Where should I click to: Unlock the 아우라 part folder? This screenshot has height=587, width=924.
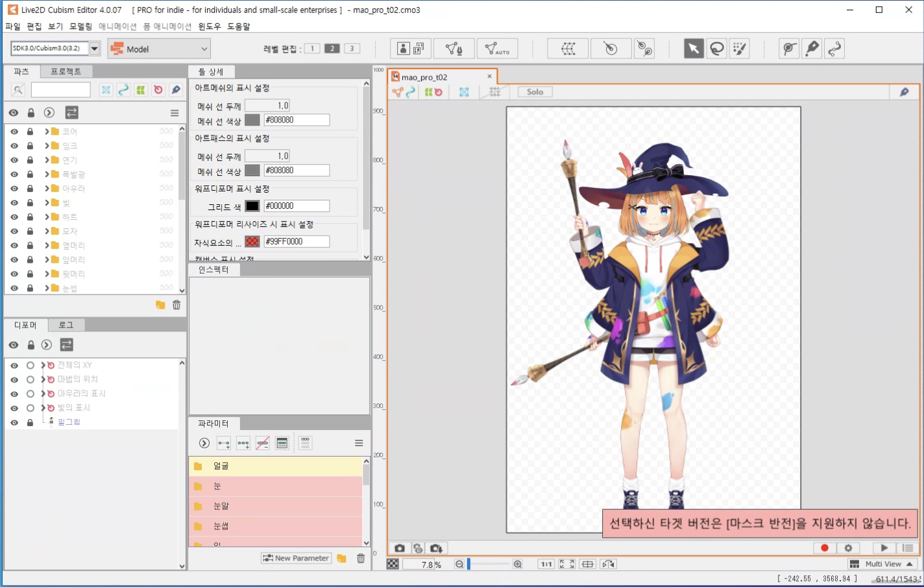[30, 189]
